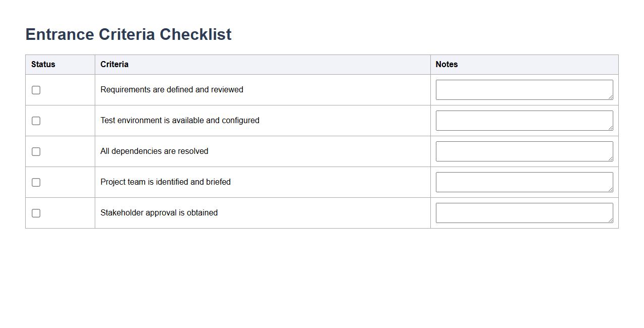Click the Notes field for the Requirements row
The width and height of the screenshot is (644, 328).
coord(524,90)
